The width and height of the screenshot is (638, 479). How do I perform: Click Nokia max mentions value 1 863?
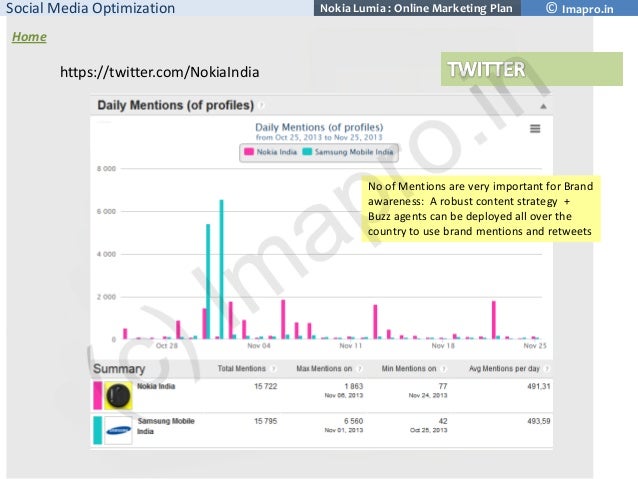click(x=354, y=386)
